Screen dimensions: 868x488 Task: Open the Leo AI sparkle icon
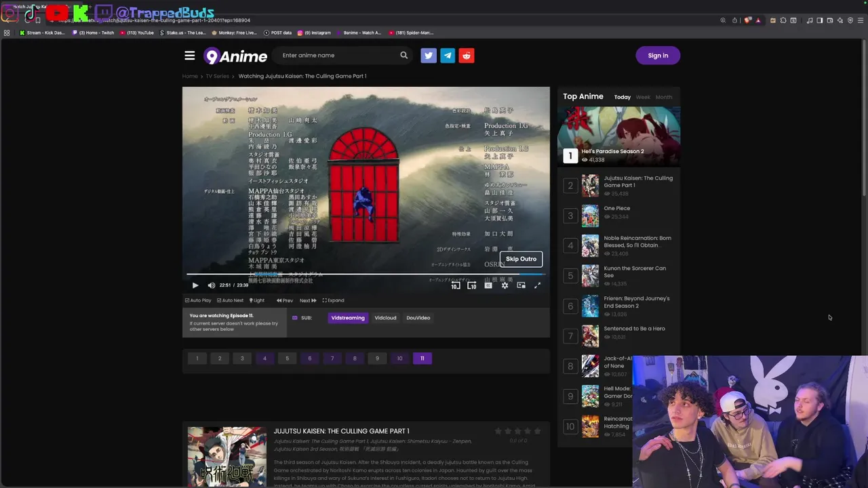pos(840,20)
